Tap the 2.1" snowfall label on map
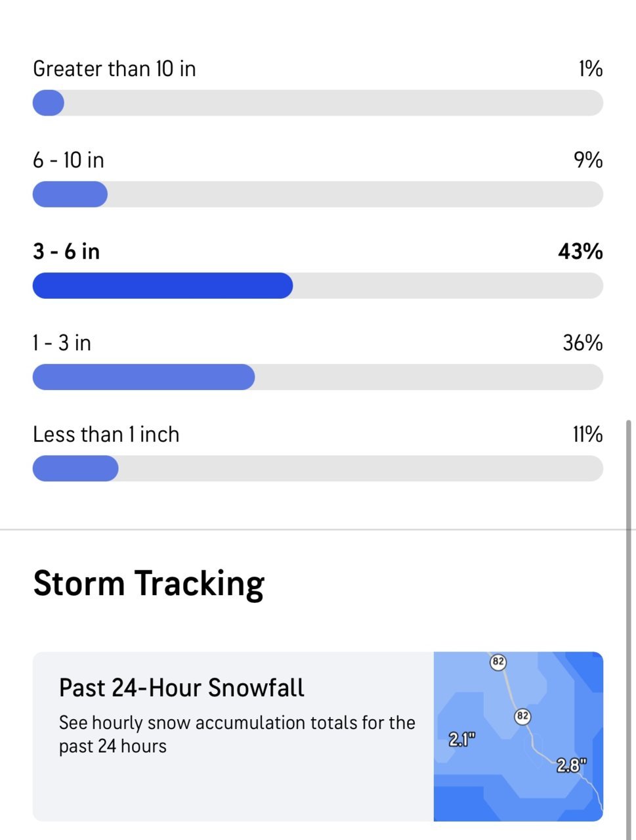This screenshot has height=840, width=636. pyautogui.click(x=462, y=740)
